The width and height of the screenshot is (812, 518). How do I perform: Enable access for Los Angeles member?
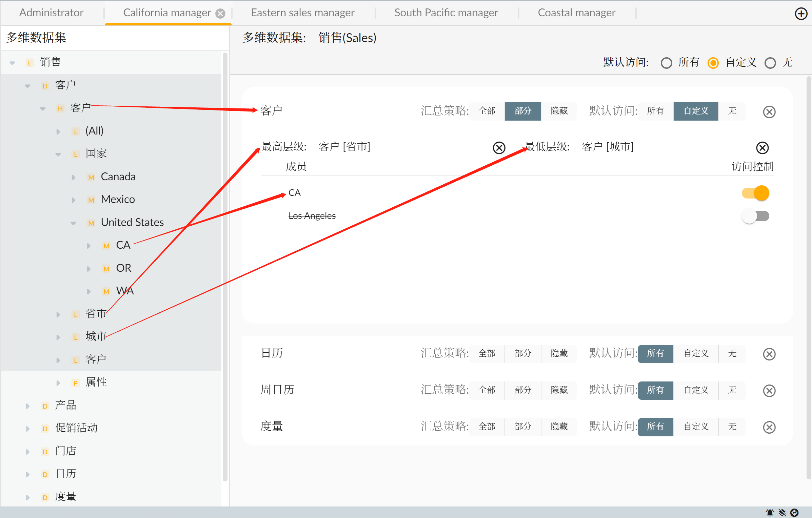755,216
